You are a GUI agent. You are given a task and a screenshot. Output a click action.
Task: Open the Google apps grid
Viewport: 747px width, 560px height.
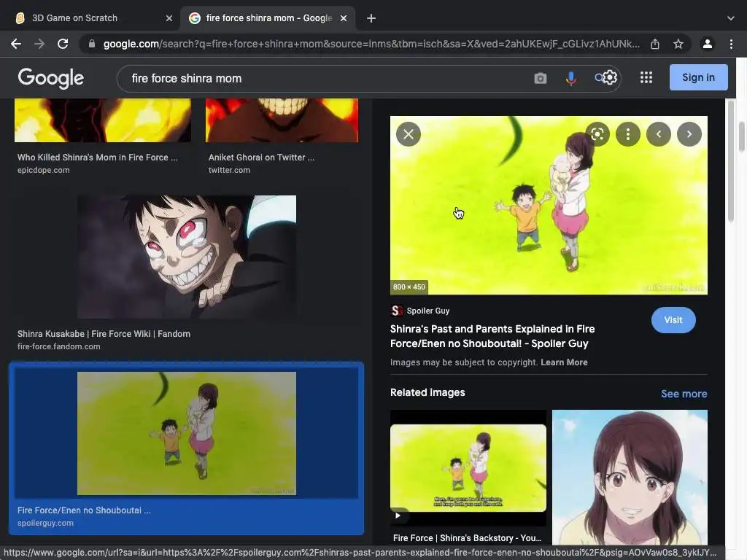click(646, 77)
